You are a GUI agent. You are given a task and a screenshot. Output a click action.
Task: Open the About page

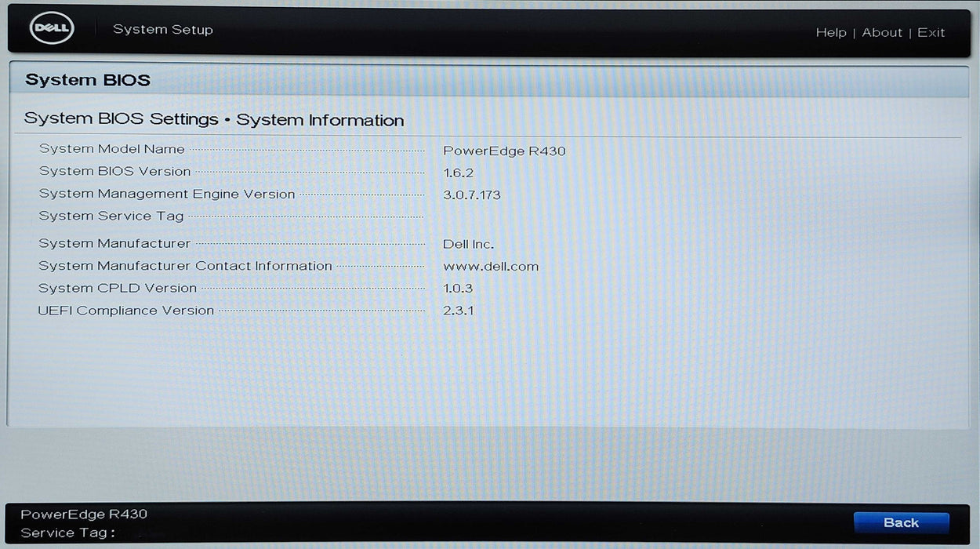(882, 32)
